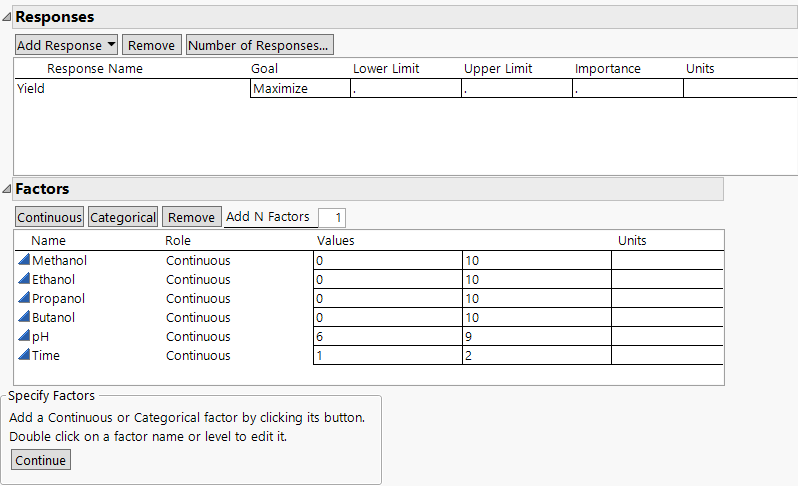Click the Time continuous factor icon
This screenshot has height=486, width=798.
point(24,355)
